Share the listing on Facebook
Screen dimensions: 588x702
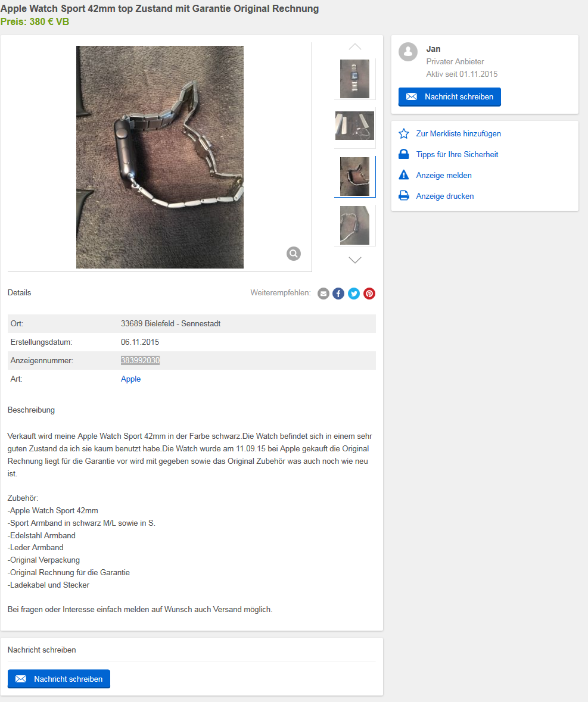338,294
